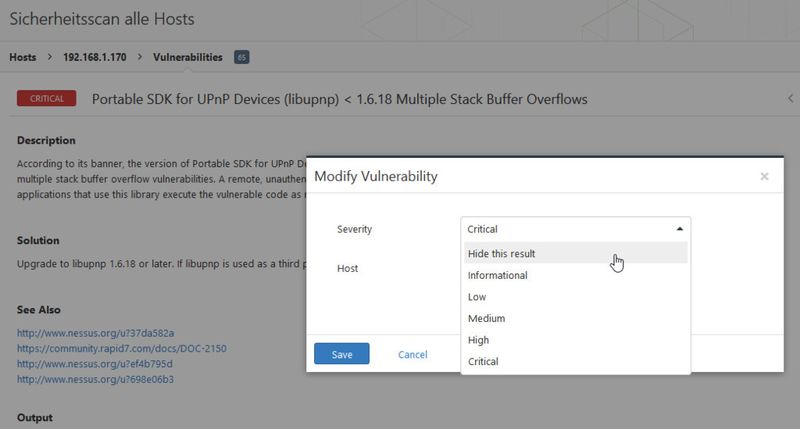The width and height of the screenshot is (800, 429).
Task: Collapse the Severity dropdown arrow
Action: 679,229
